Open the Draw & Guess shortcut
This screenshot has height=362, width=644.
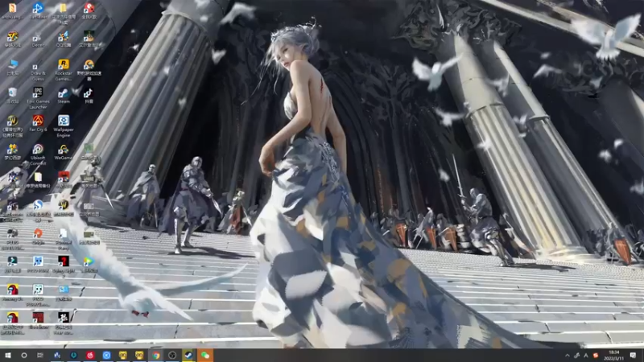point(38,71)
